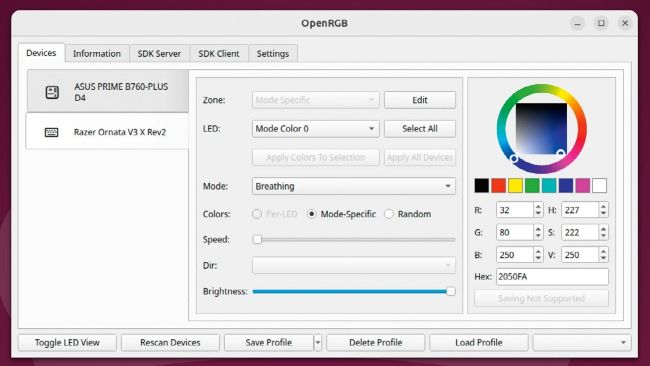Select the Razer Ornata keyboard icon
Screen dimensions: 650x366
(x=51, y=132)
